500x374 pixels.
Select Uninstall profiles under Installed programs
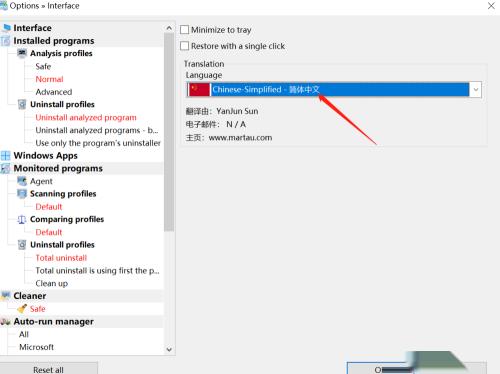coord(62,104)
